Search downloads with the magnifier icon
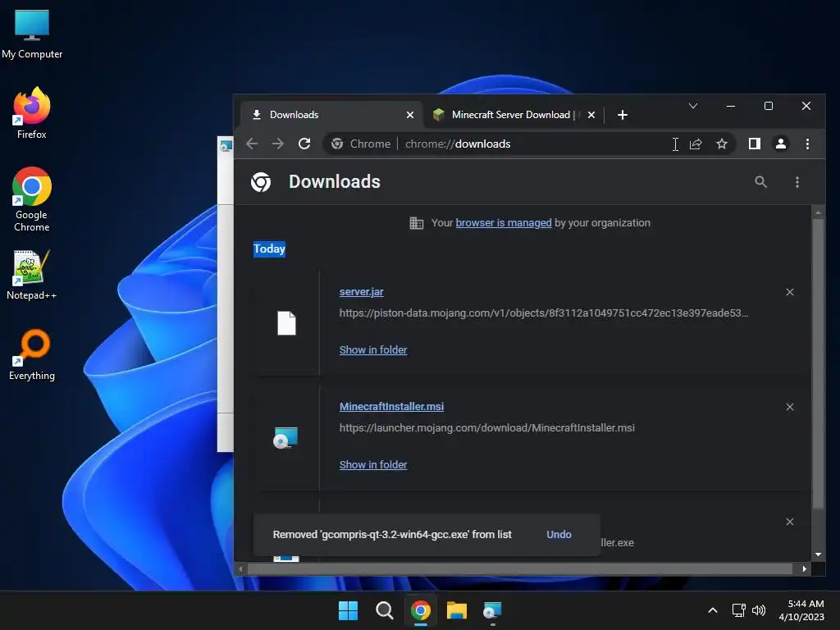Viewport: 840px width, 630px height. [760, 182]
